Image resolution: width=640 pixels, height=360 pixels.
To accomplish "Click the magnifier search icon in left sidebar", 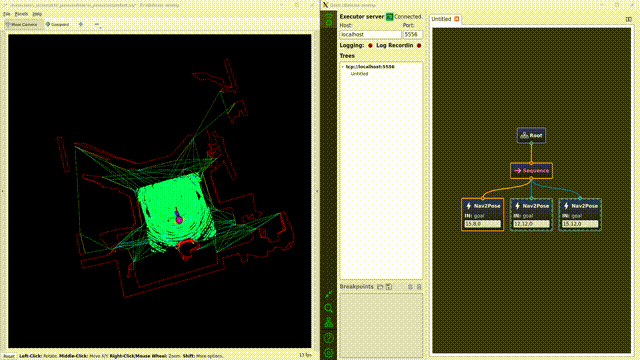I will pos(329,309).
